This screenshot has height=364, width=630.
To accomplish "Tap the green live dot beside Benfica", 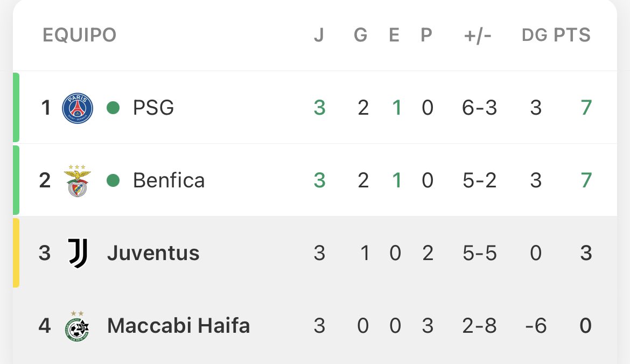I will 113,180.
